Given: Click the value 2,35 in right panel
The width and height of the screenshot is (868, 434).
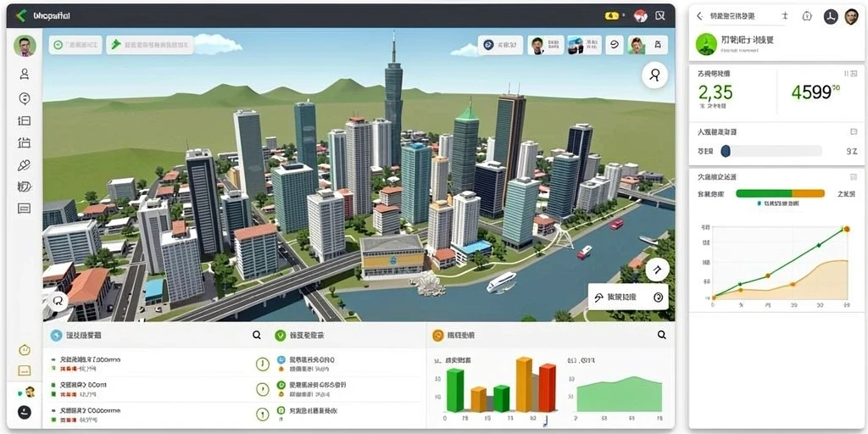Looking at the screenshot, I should click(715, 92).
